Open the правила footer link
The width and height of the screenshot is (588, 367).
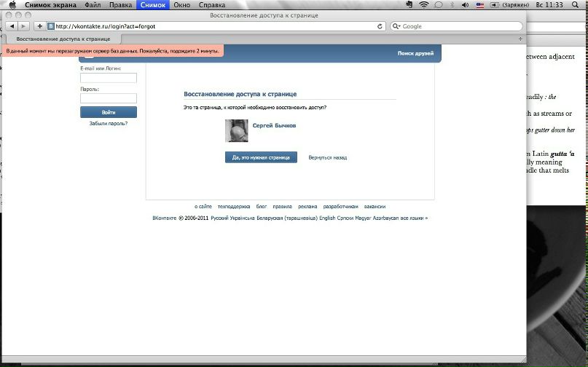coord(283,207)
